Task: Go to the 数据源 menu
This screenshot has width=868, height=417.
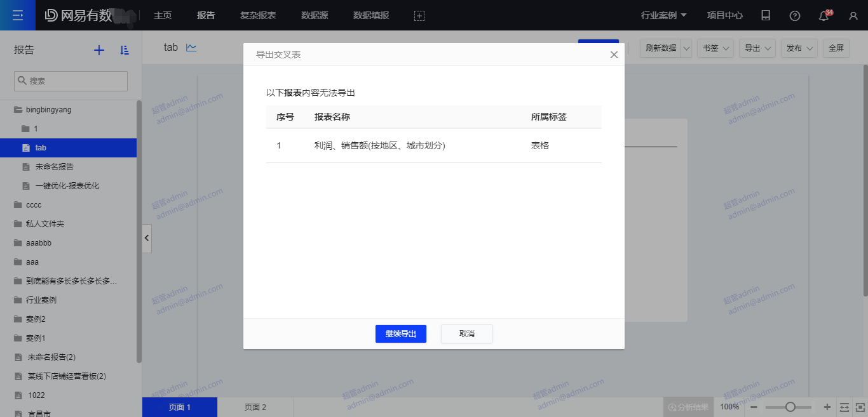Action: 315,15
